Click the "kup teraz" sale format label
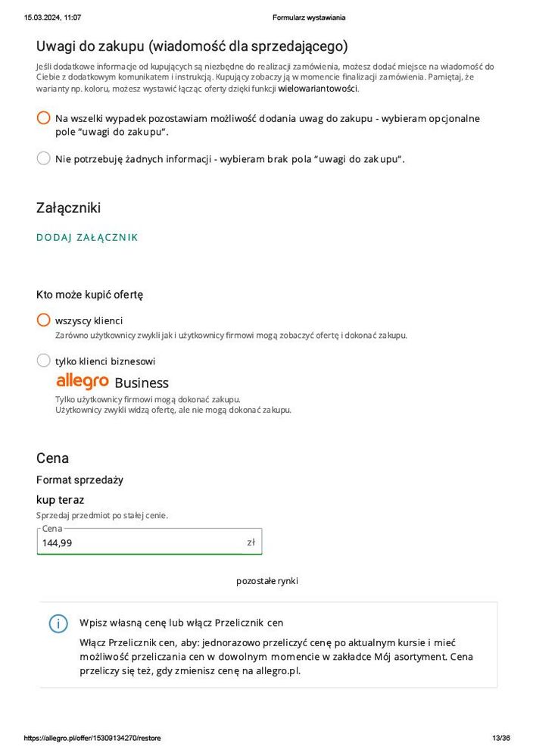 60,499
